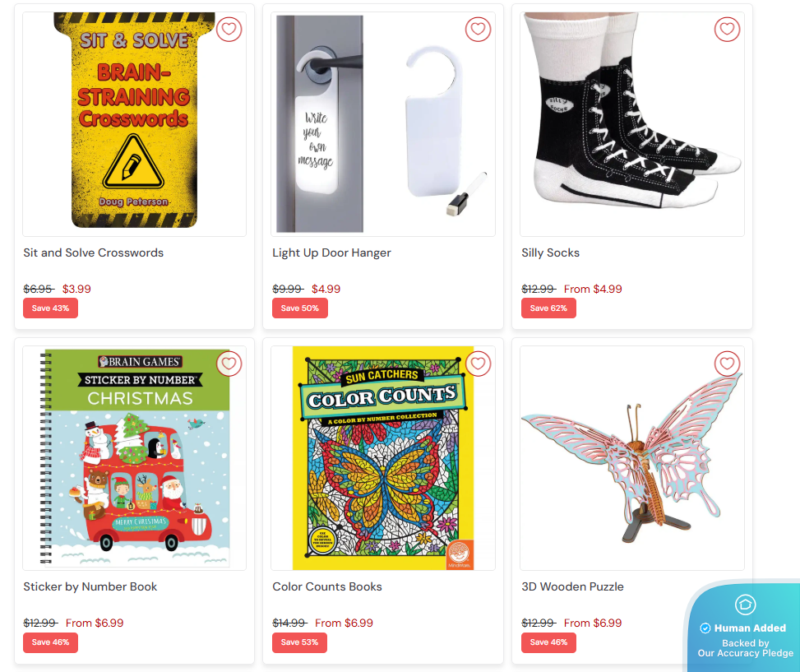800x672 pixels.
Task: Toggle wishlist heart on Silly Socks
Action: click(x=727, y=29)
